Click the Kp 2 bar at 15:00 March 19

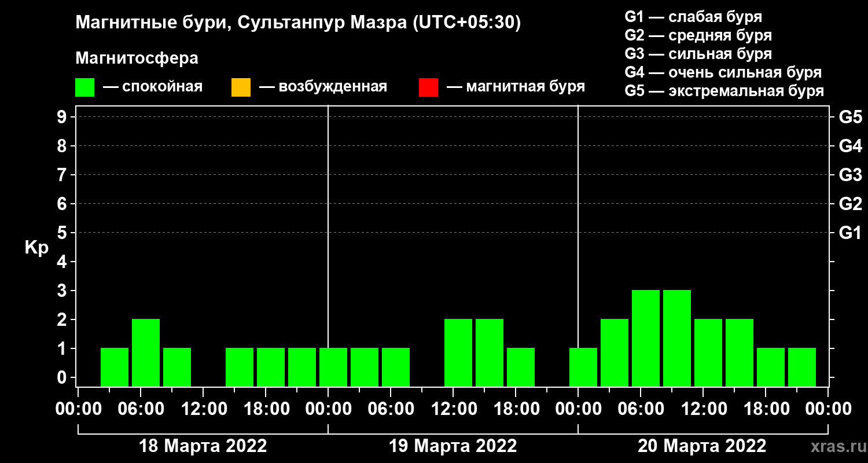click(x=490, y=352)
